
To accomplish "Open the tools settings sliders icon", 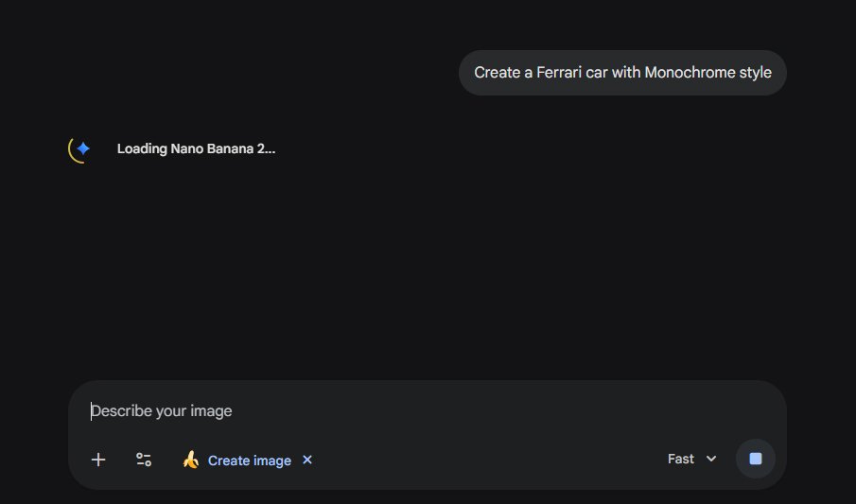I will [144, 460].
